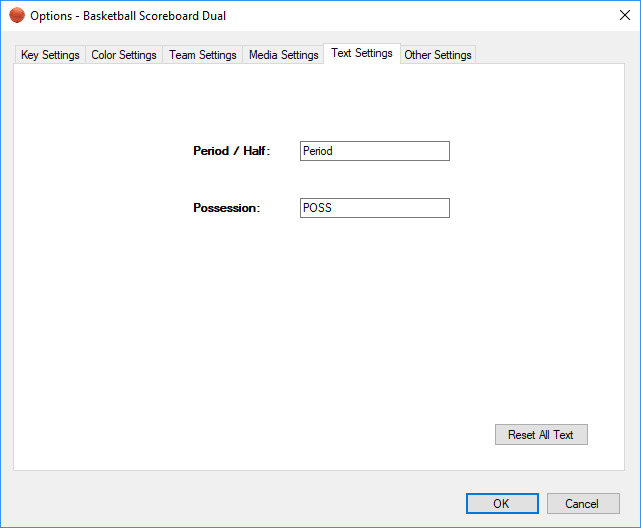Confirm changes with the OK button

pyautogui.click(x=501, y=504)
